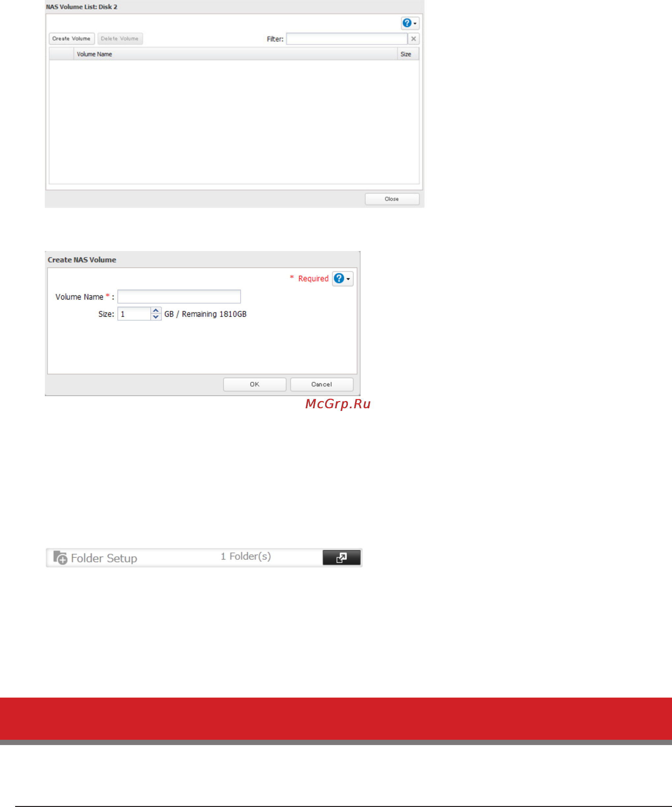Focus the Filter text field
The image size is (672, 807).
pos(347,39)
